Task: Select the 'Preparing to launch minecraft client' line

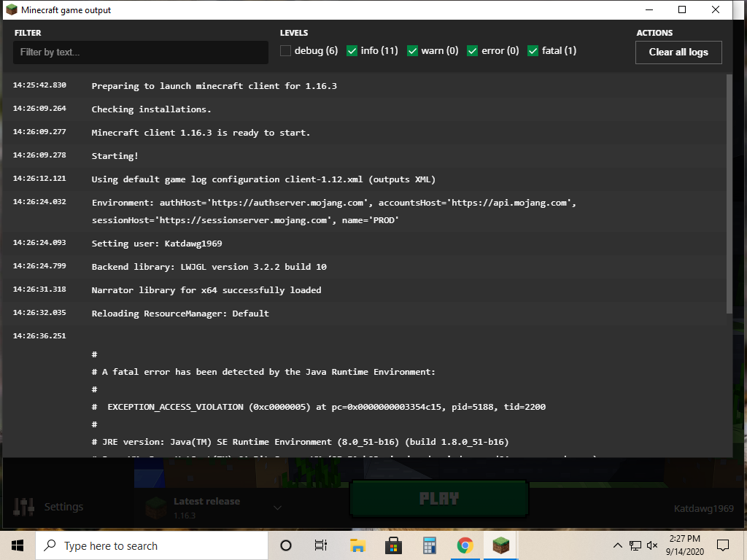Action: coord(214,86)
